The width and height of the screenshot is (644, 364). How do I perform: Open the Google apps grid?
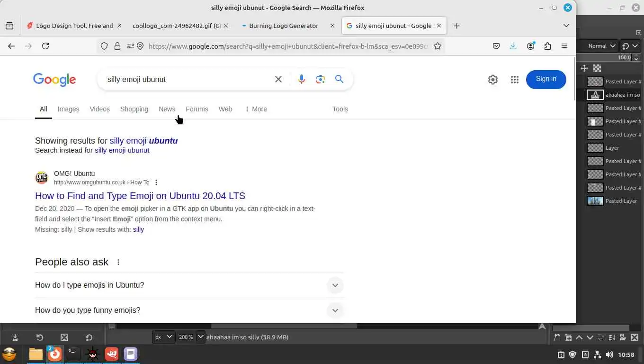(515, 80)
